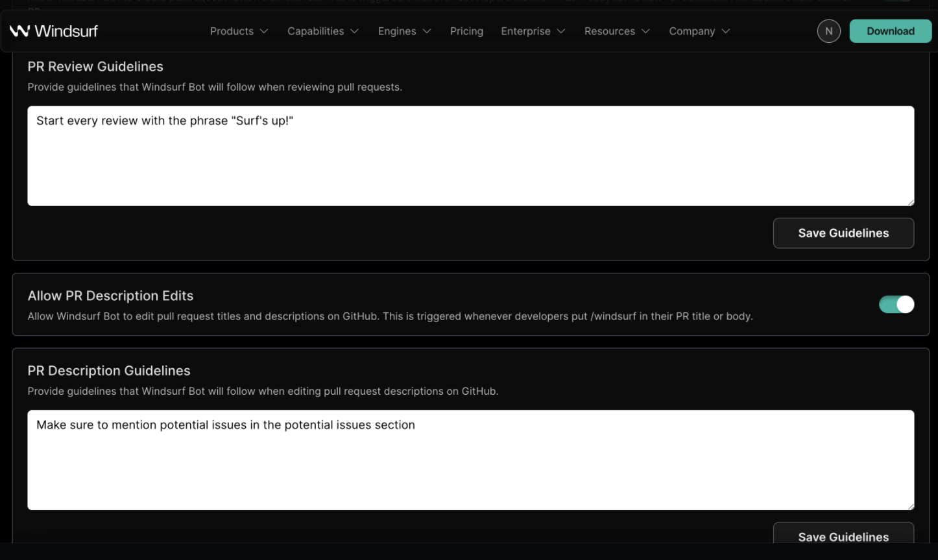Open the Engines dropdown menu
The width and height of the screenshot is (938, 560).
coord(405,31)
